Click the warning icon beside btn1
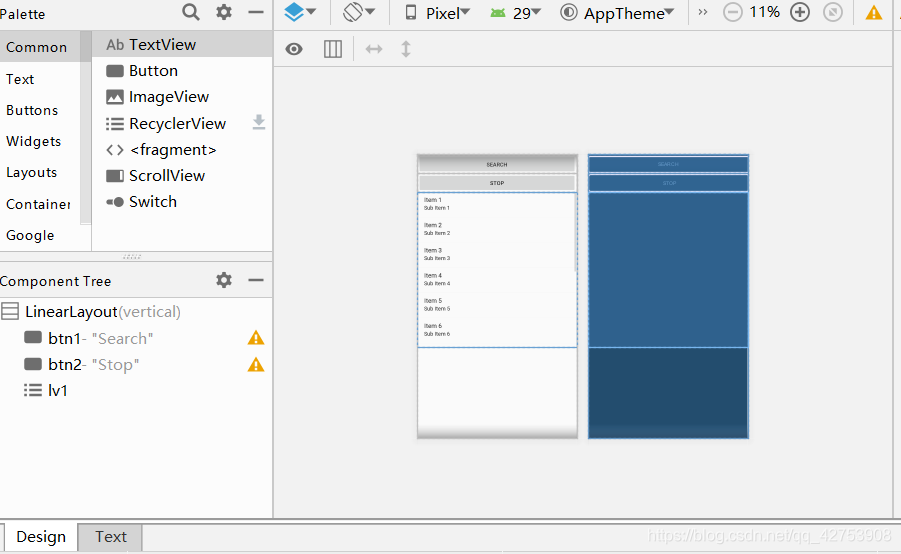Image resolution: width=901 pixels, height=554 pixels. pos(256,338)
